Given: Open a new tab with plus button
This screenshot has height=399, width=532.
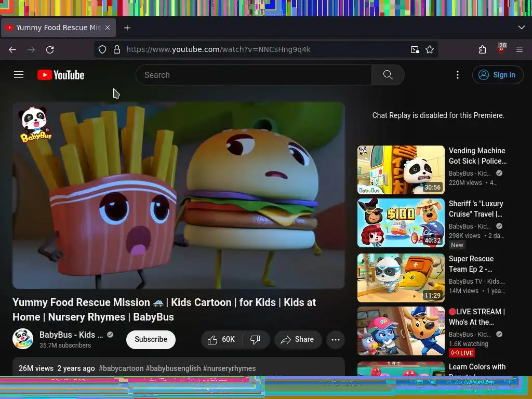Looking at the screenshot, I should 127,28.
